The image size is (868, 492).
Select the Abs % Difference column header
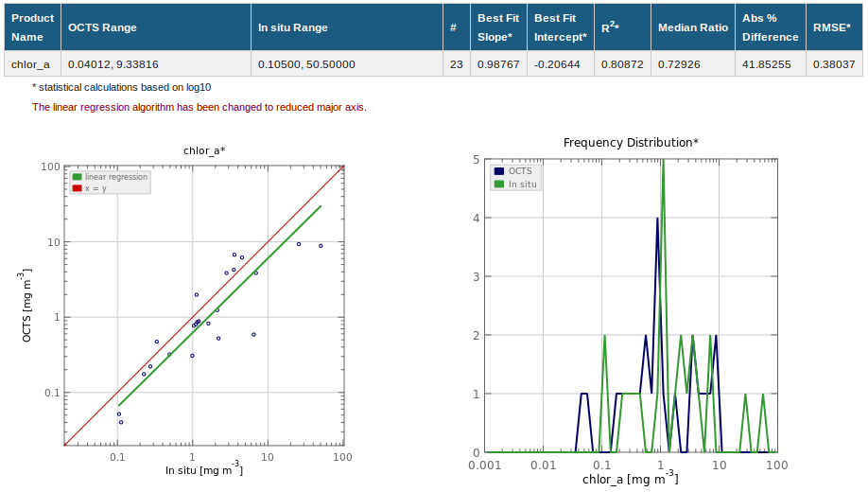(x=769, y=27)
